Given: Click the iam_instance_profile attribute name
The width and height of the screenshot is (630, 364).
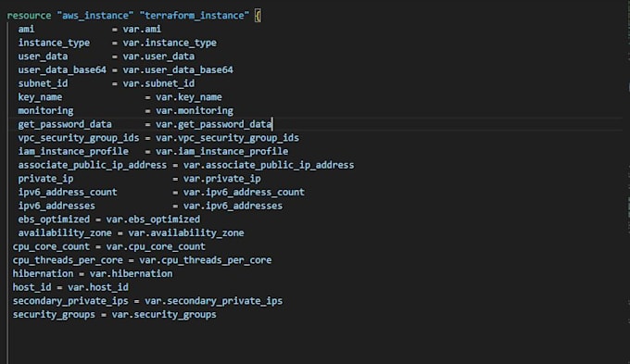Looking at the screenshot, I should [x=73, y=152].
